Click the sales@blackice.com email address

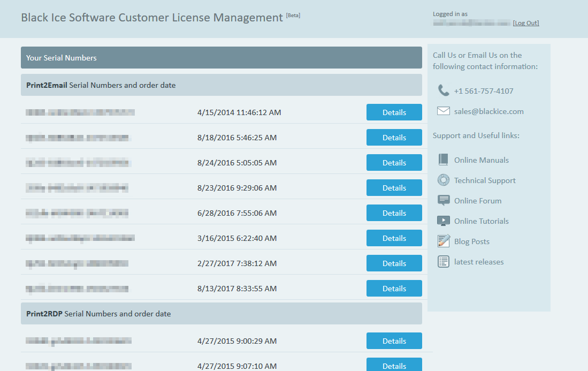[x=488, y=111]
